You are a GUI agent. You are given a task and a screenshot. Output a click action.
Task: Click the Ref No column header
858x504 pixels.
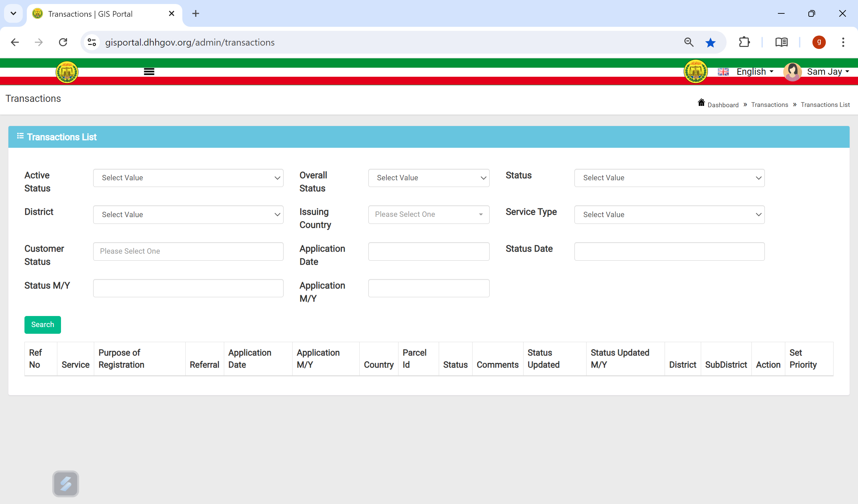[x=41, y=359]
